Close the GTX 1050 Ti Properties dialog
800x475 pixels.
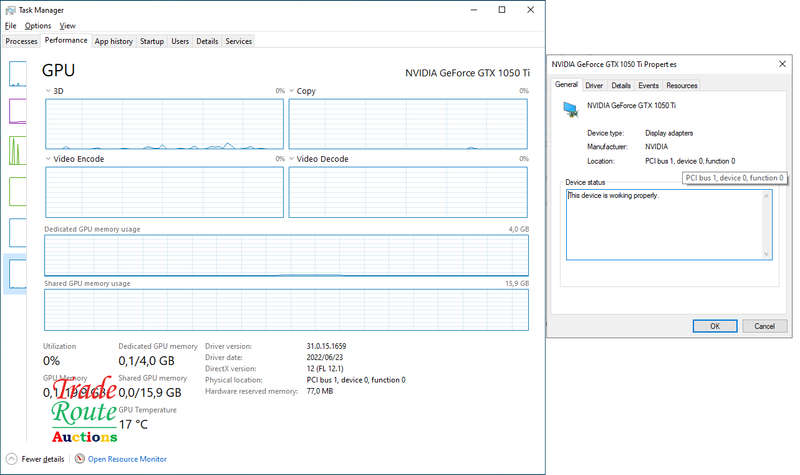[782, 64]
